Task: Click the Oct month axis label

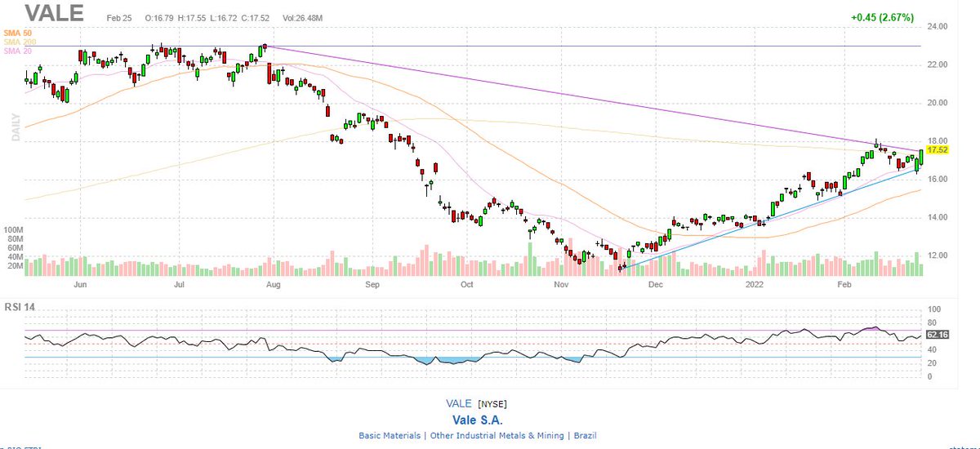Action: click(x=467, y=286)
